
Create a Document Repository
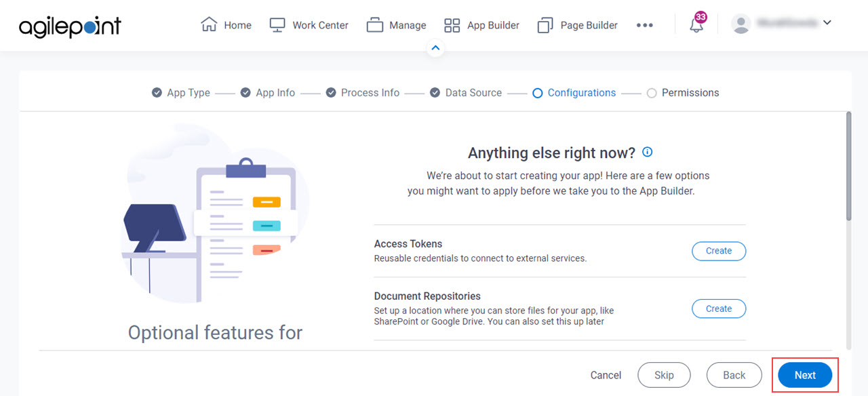tap(719, 309)
